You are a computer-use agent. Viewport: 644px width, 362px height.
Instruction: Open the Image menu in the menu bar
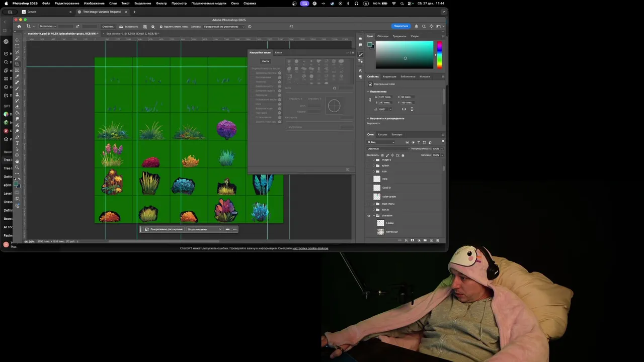point(94,4)
